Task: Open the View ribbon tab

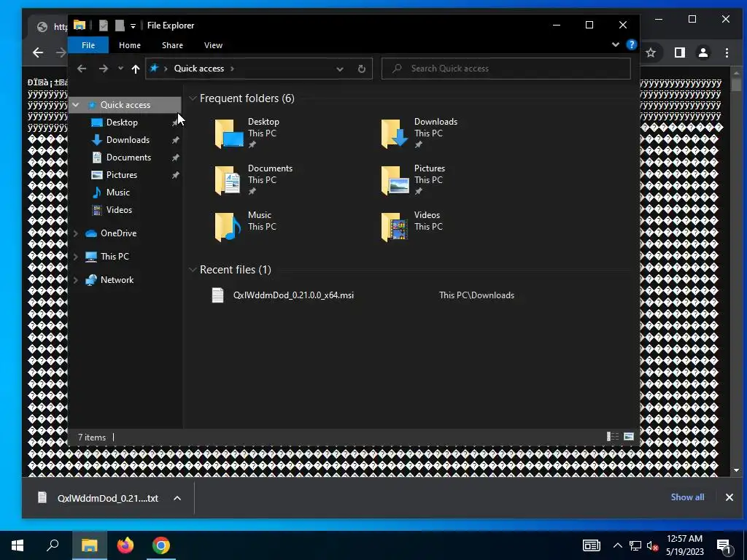Action: (213, 45)
